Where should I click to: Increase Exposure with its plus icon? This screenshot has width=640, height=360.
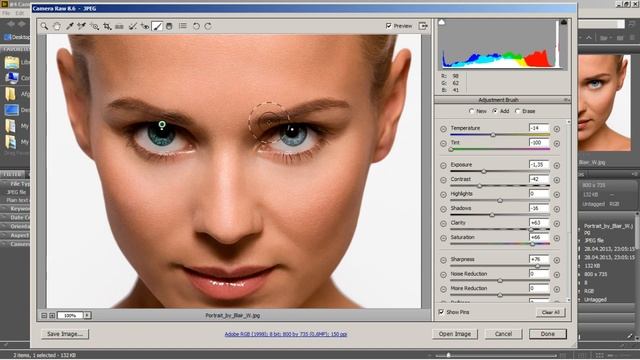(x=557, y=165)
